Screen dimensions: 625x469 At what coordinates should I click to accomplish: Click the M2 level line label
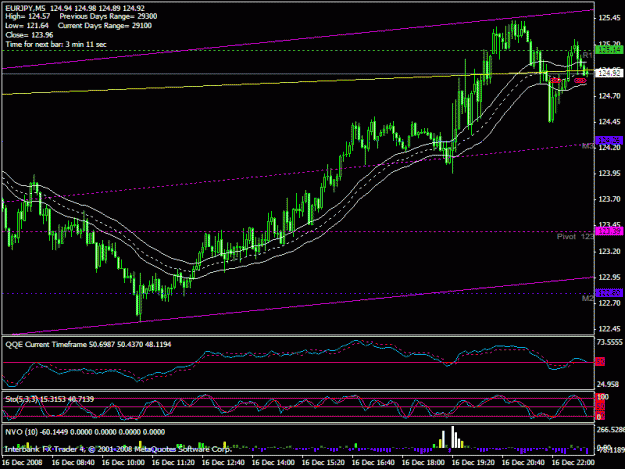point(588,298)
